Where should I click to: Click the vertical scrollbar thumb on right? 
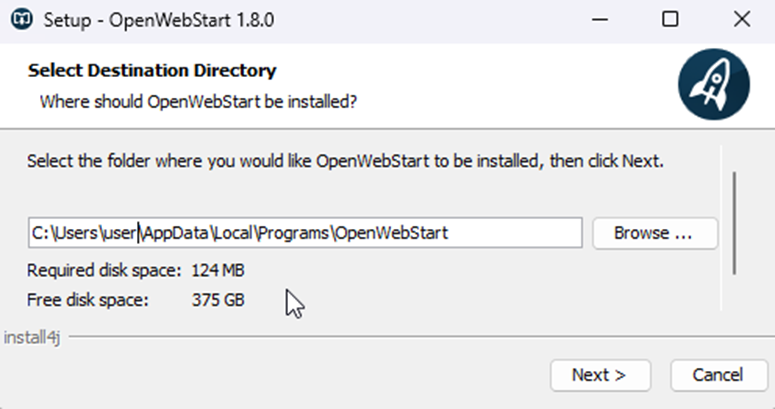pos(734,223)
